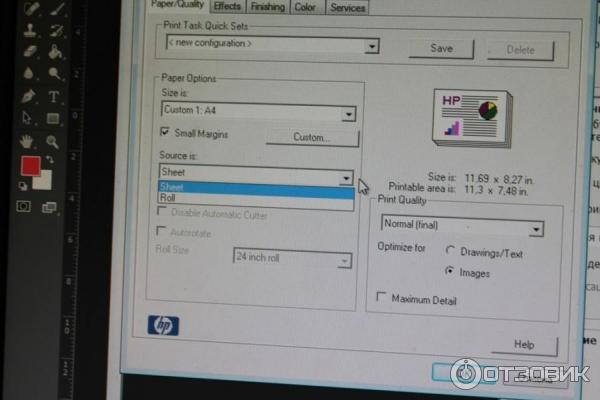This screenshot has height=400, width=600.
Task: Click the red foreground color swatch
Action: (x=30, y=167)
